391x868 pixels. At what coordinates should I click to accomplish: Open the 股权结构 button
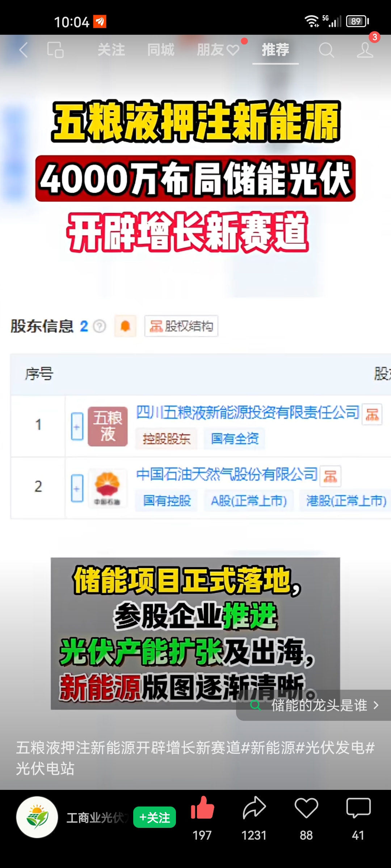click(181, 326)
